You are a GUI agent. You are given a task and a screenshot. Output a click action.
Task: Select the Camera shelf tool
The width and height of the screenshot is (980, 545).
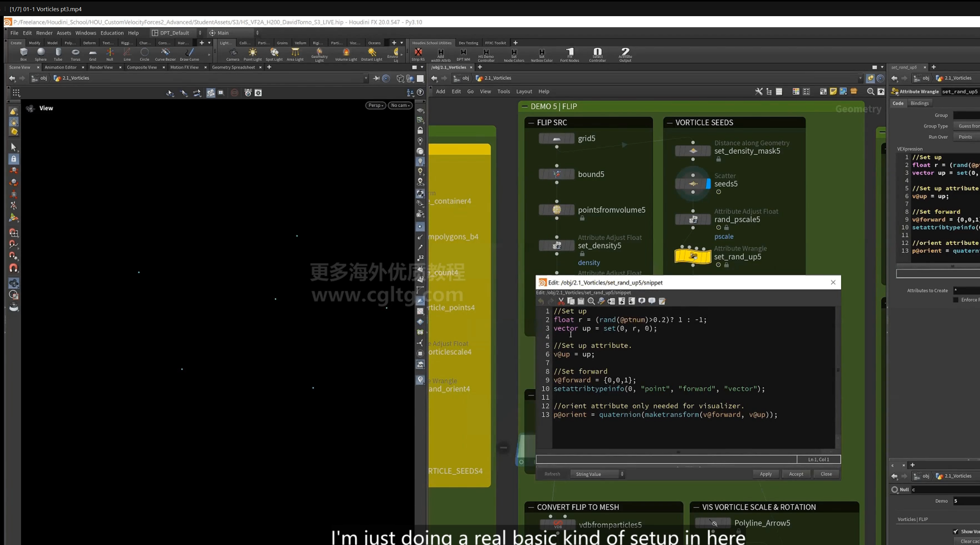233,54
